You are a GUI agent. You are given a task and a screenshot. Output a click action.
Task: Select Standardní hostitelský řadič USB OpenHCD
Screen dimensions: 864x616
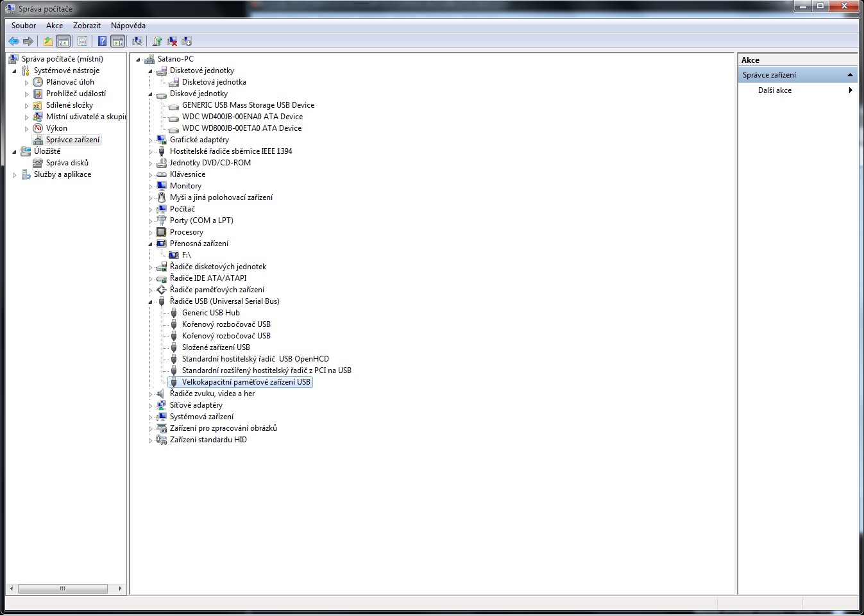[x=255, y=359]
